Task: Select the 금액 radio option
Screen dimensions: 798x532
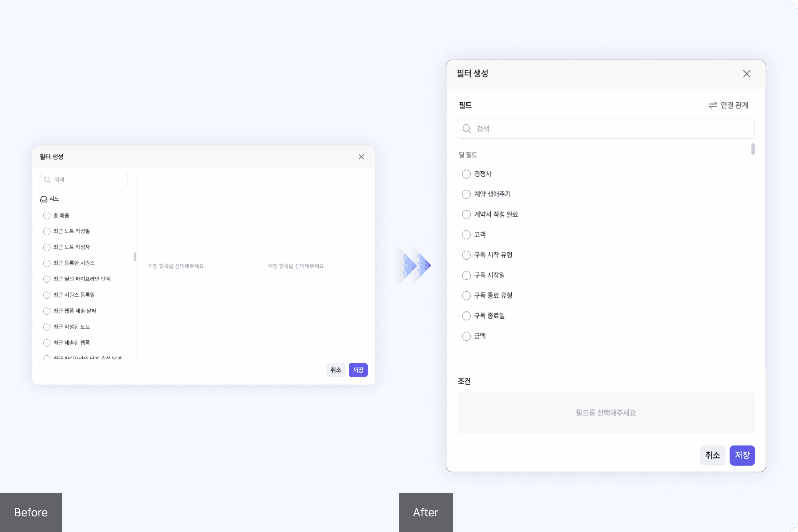Action: [466, 336]
